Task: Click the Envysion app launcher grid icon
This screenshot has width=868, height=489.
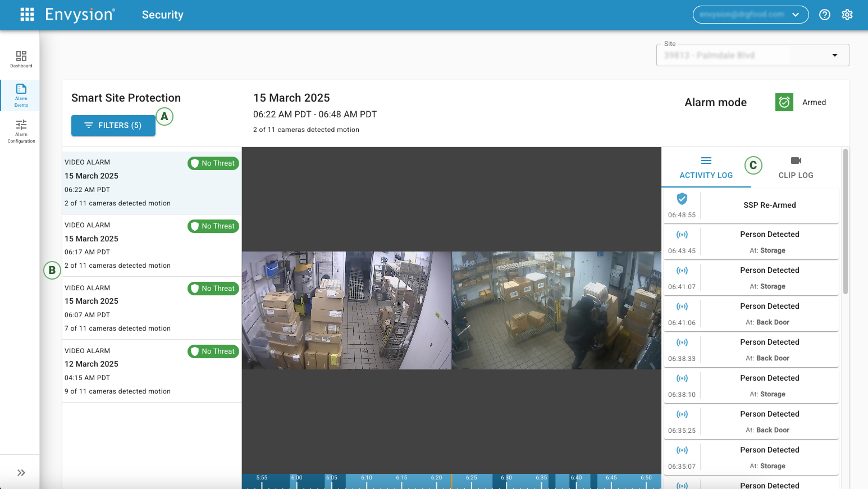Action: (26, 14)
